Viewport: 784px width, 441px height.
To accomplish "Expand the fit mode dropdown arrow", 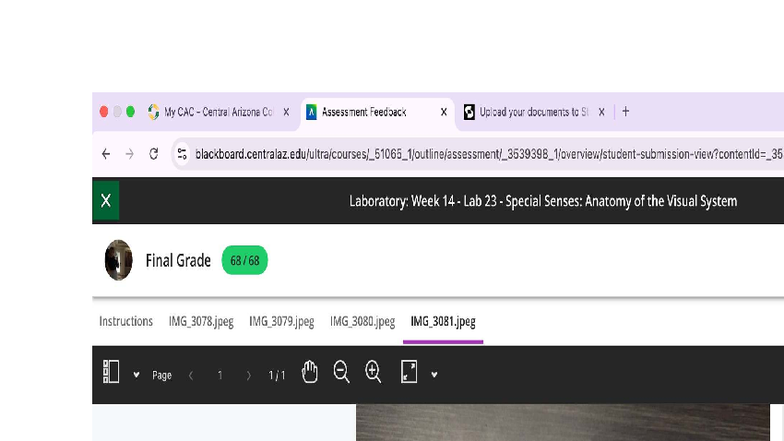I will pyautogui.click(x=434, y=375).
